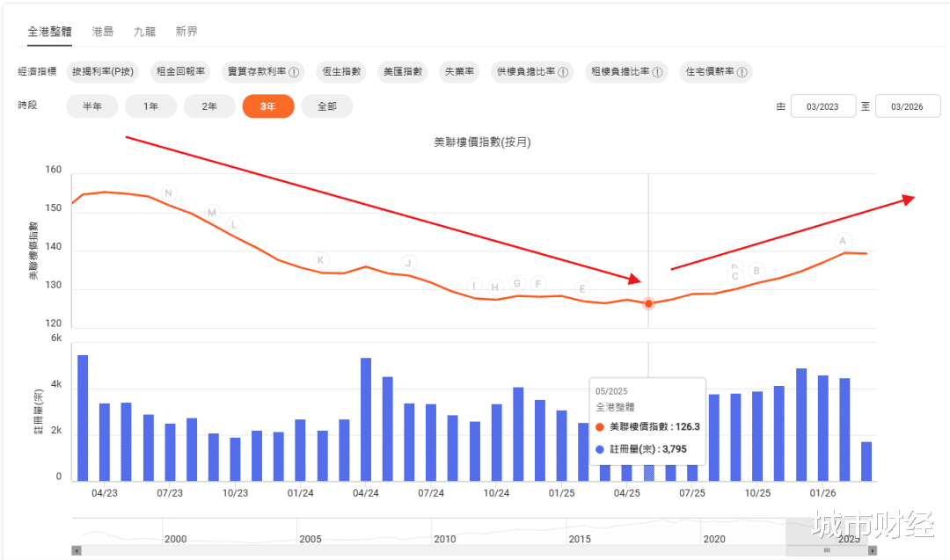Click the 美聯樓價指數(按月) chart title
Image resolution: width=950 pixels, height=560 pixels.
(x=482, y=142)
